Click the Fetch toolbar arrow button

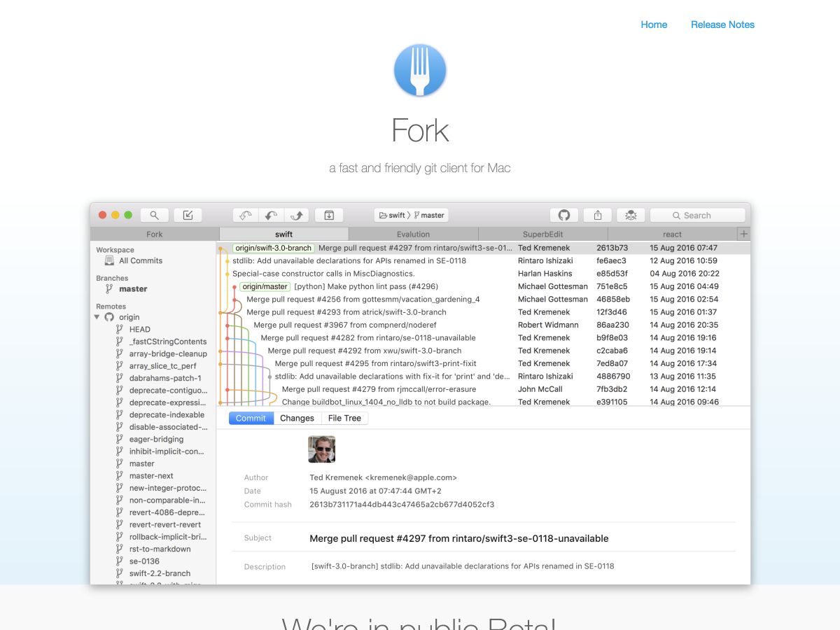coord(246,216)
